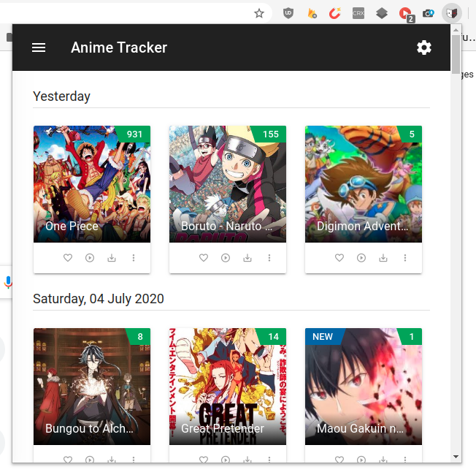Image resolution: width=476 pixels, height=475 pixels.
Task: Open Great Pretender cover thumbnail
Action: (228, 387)
